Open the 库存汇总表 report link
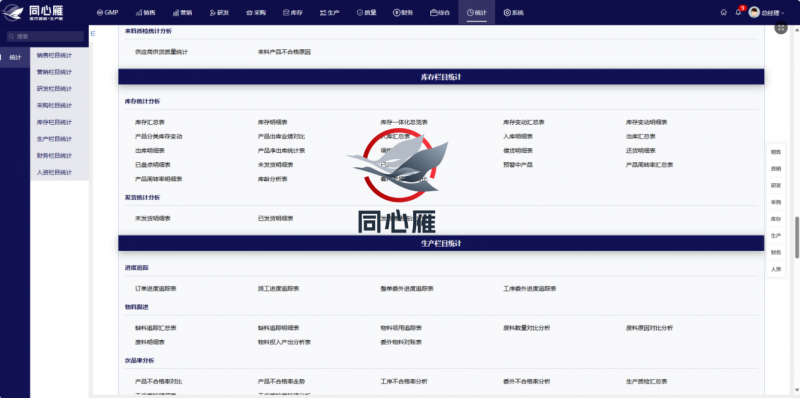 149,122
